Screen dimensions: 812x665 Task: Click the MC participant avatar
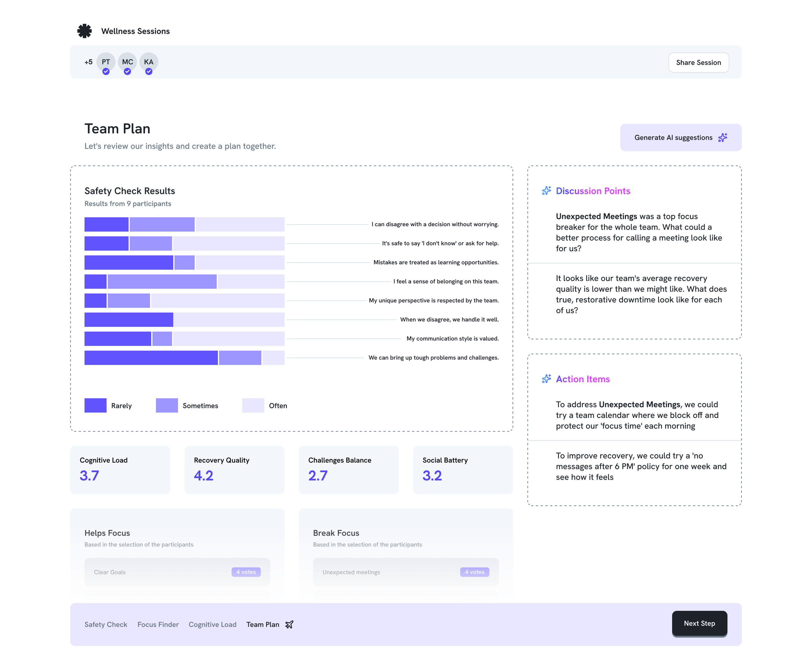(x=127, y=61)
